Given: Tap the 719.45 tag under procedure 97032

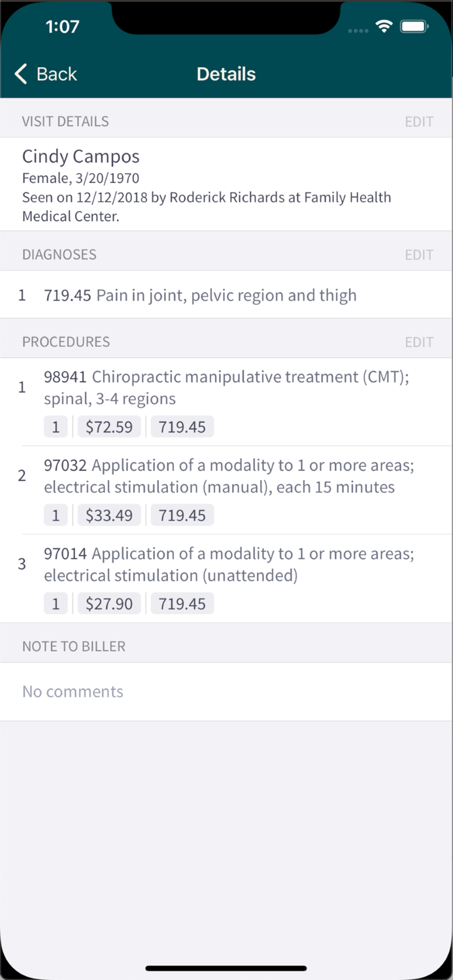Looking at the screenshot, I should 182,515.
